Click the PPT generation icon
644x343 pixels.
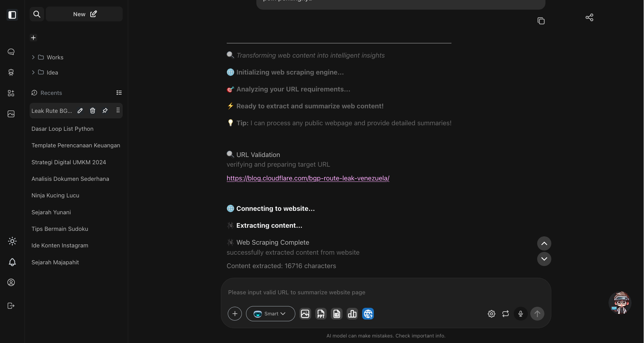(x=321, y=314)
